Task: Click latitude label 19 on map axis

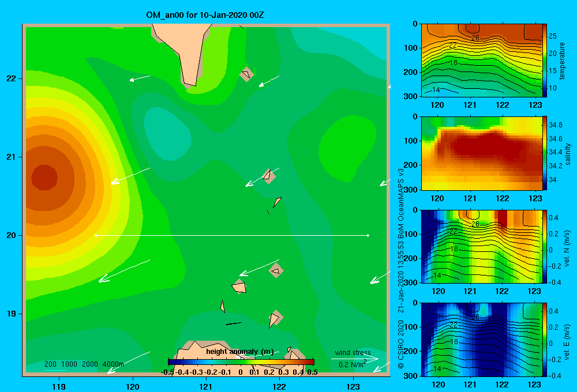Action: 12,314
